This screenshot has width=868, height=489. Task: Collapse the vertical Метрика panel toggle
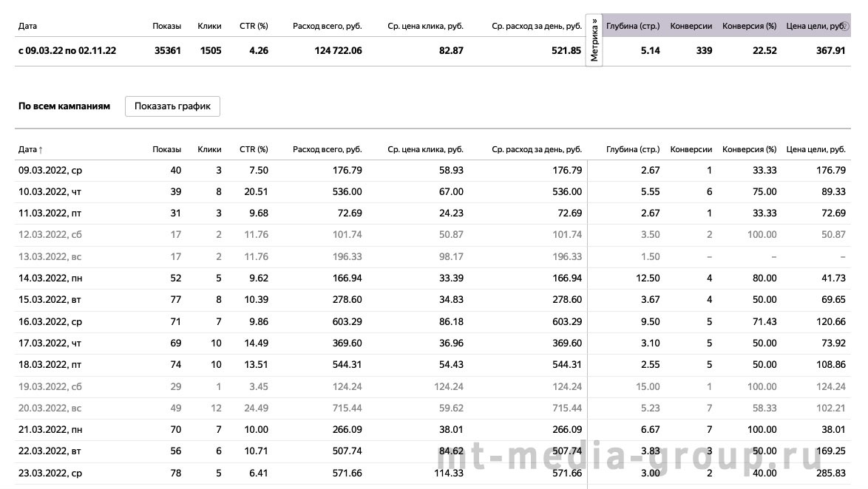[594, 40]
